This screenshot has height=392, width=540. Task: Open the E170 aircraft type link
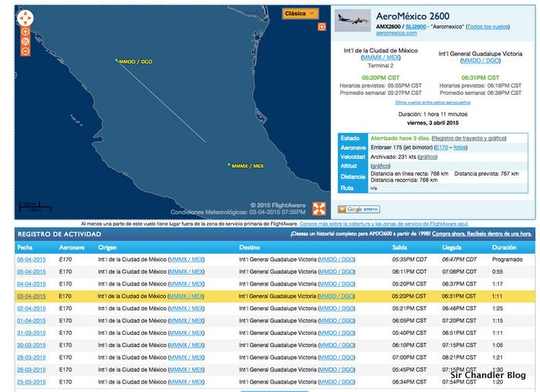coord(441,147)
